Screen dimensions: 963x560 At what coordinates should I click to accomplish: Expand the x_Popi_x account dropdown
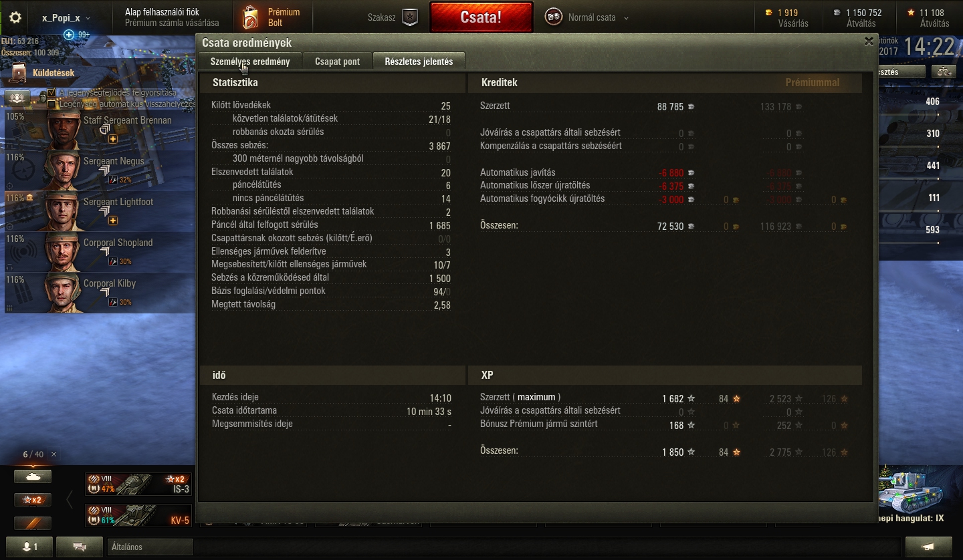[x=66, y=18]
